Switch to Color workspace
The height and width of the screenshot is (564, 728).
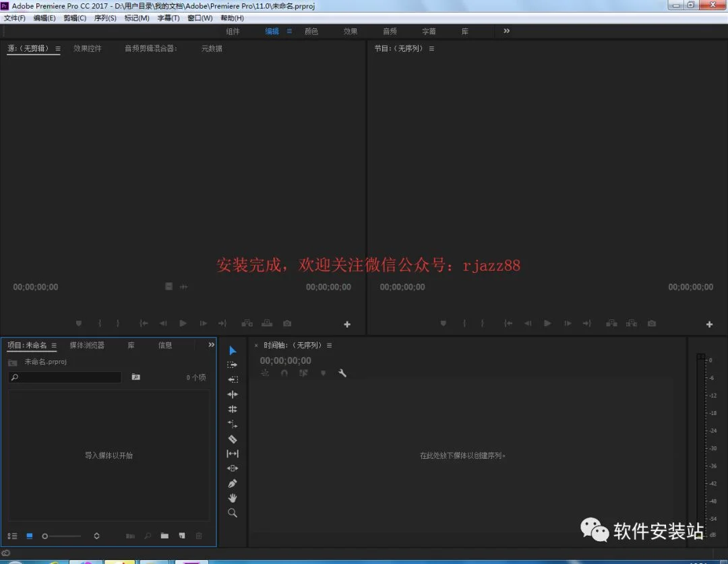click(311, 31)
